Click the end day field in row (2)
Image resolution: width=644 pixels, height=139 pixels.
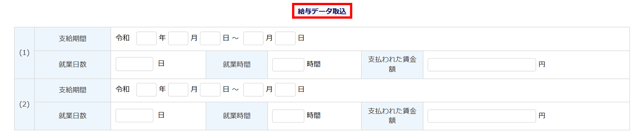click(x=285, y=90)
